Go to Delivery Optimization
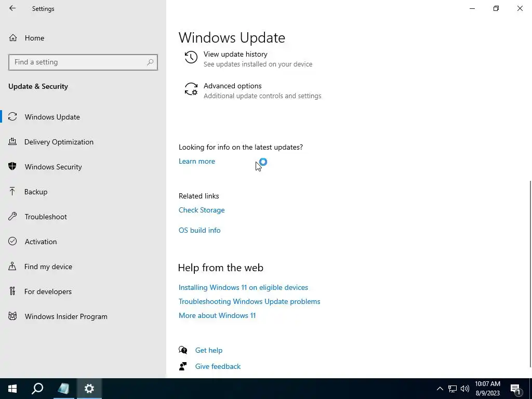Image resolution: width=532 pixels, height=399 pixels. point(59,142)
